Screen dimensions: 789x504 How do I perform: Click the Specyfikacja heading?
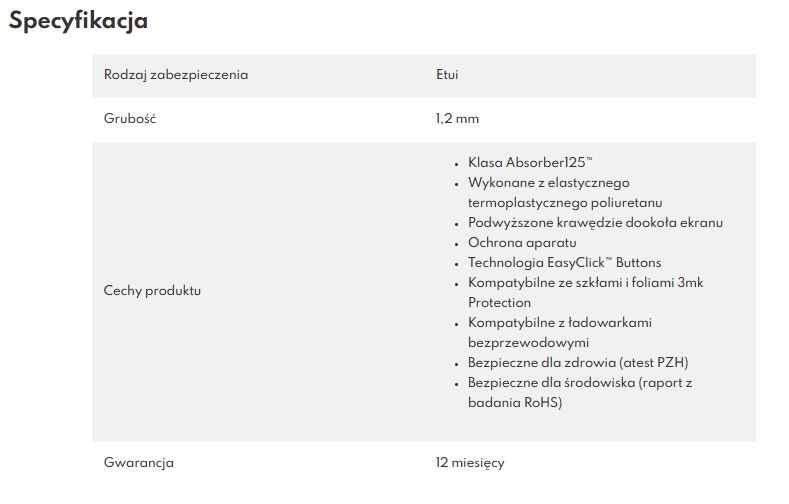[78, 21]
